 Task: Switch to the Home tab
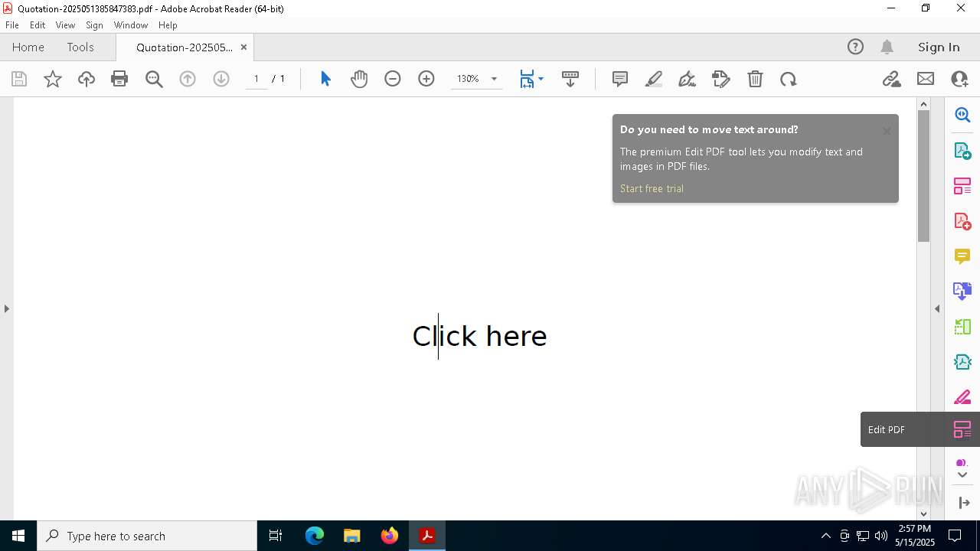pyautogui.click(x=28, y=47)
